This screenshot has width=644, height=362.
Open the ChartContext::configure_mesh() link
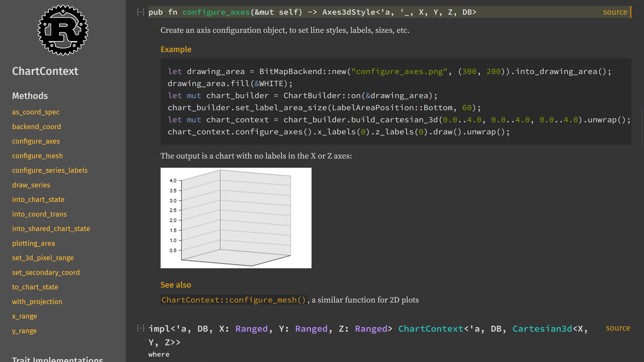233,300
